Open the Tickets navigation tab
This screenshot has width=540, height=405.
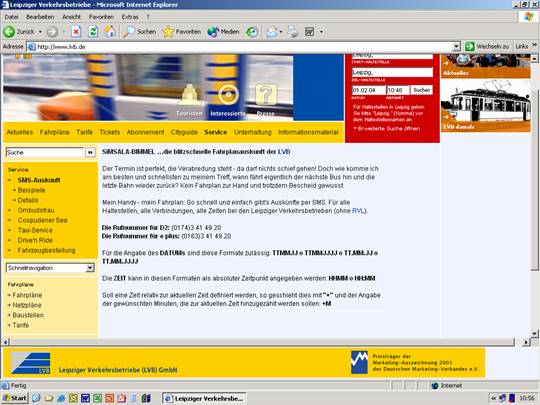pyautogui.click(x=110, y=132)
